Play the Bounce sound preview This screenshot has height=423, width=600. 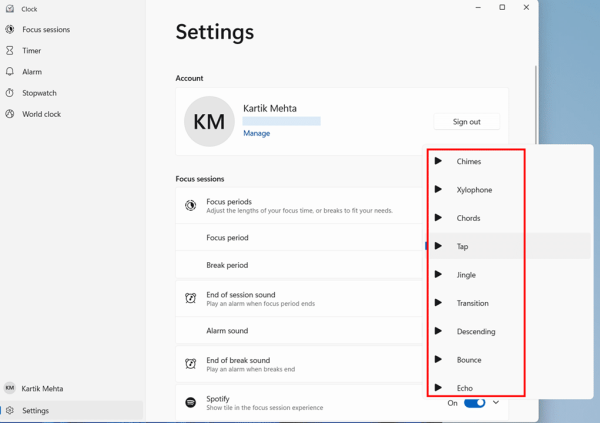pos(438,359)
